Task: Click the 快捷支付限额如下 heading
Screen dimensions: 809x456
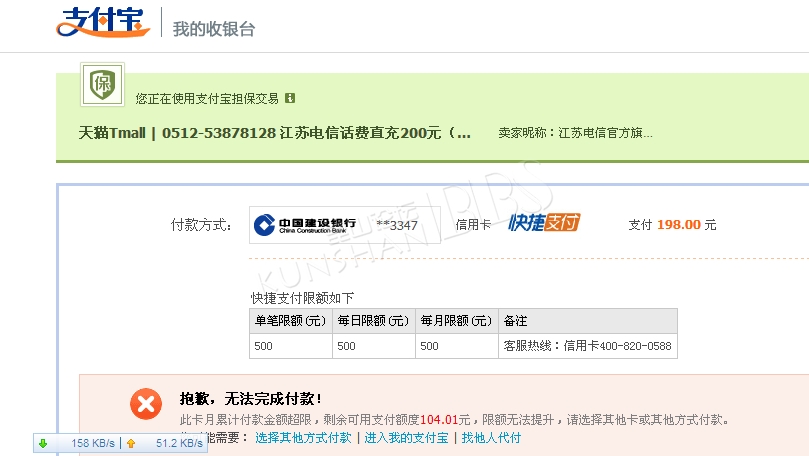Action: [x=302, y=298]
